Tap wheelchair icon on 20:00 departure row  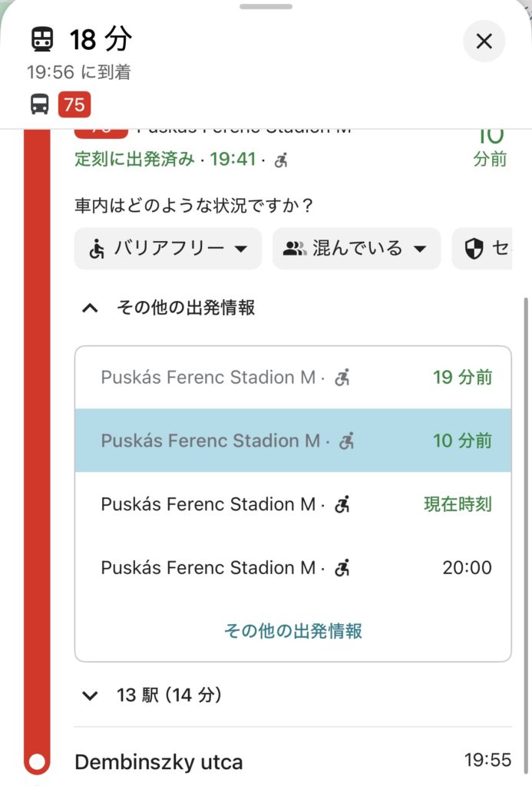click(343, 568)
